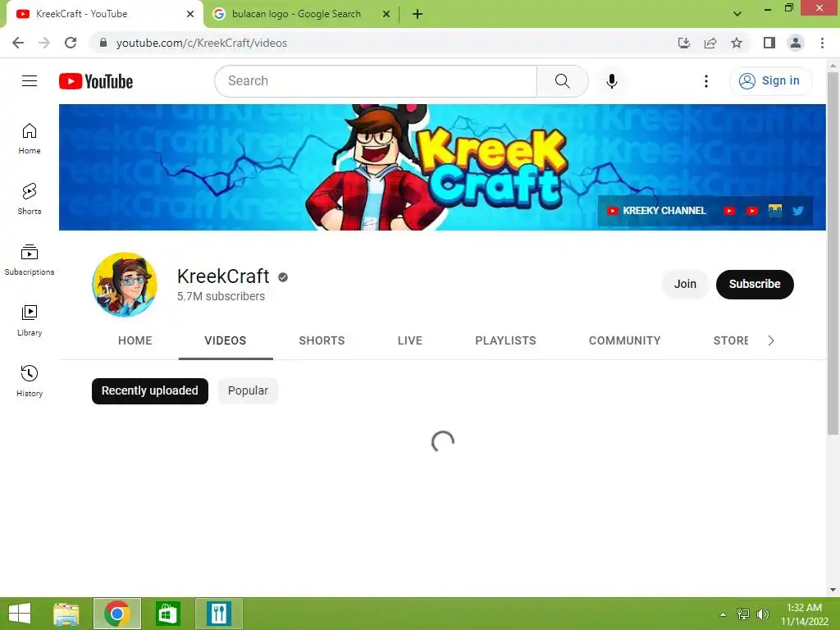Click the share page icon
This screenshot has height=630, width=840.
click(710, 43)
